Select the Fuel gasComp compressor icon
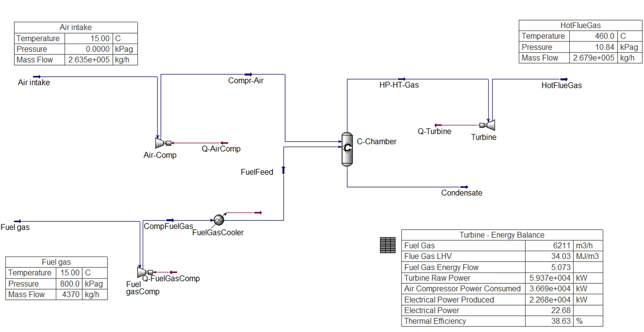The height and width of the screenshot is (332, 644). click(145, 272)
